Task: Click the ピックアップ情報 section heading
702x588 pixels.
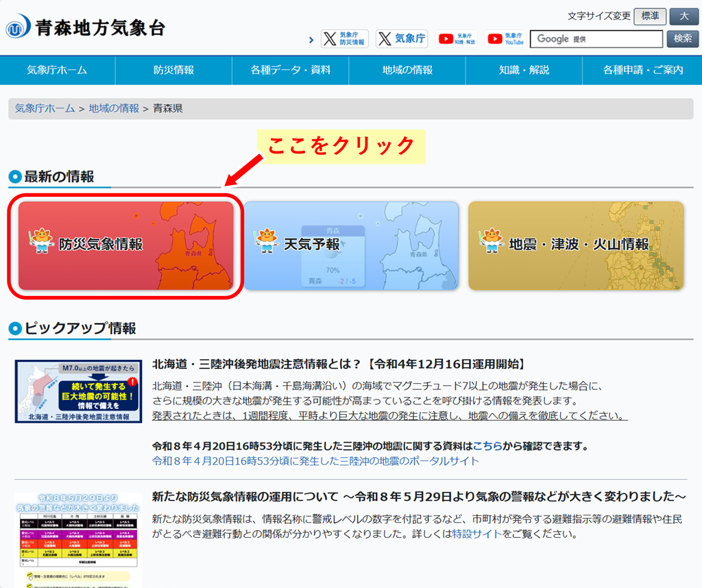Action: coord(80,328)
